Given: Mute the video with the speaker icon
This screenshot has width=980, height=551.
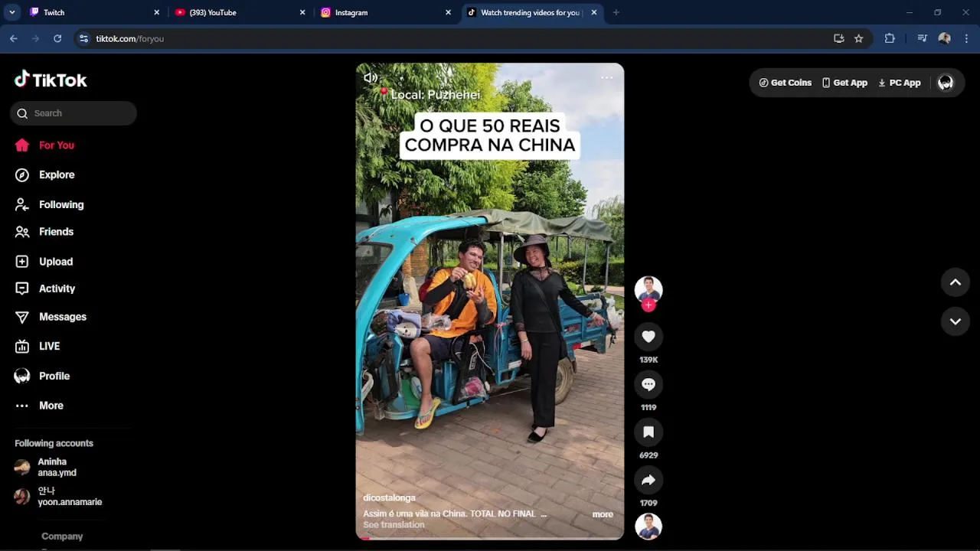Looking at the screenshot, I should point(371,77).
